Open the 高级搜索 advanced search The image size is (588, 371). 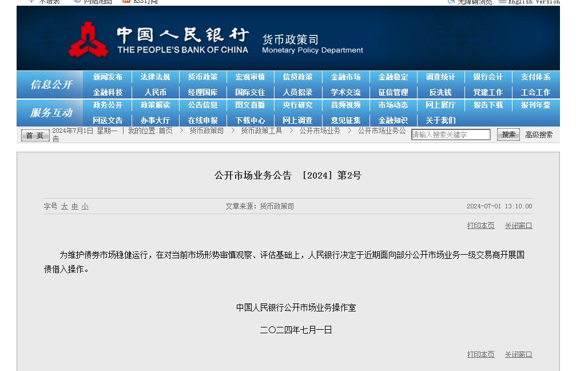(539, 135)
